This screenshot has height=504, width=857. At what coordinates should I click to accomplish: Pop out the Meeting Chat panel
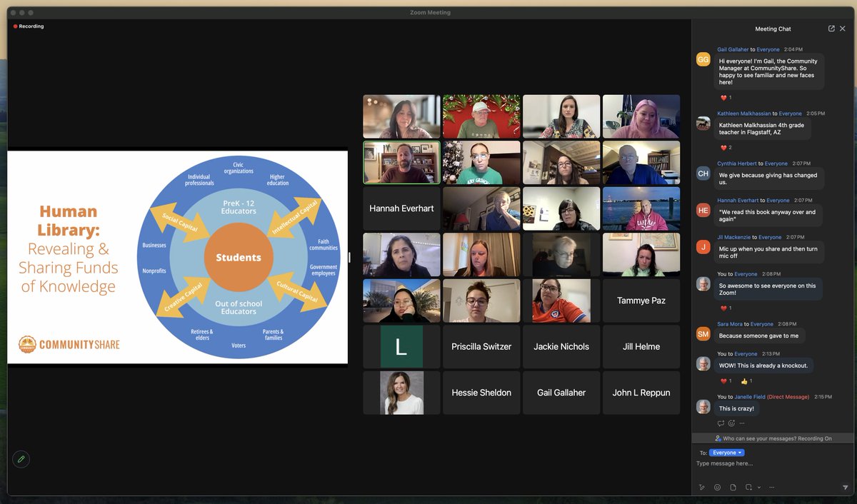click(831, 29)
